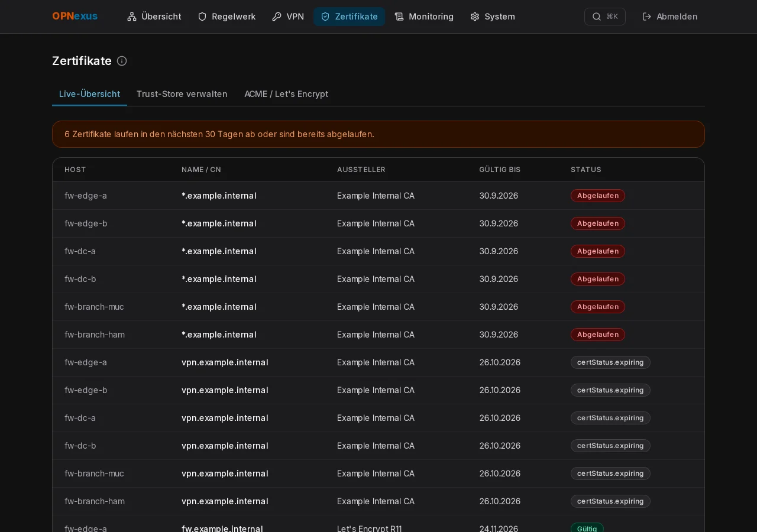Select fw-edge-a row with *.example.internal

[378, 196]
